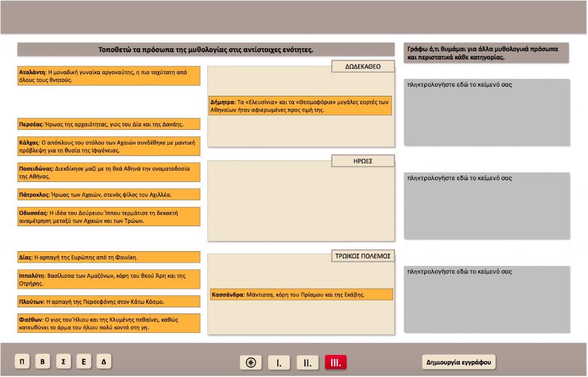
Task: Select the Αταλάντη card
Action: tap(109, 76)
